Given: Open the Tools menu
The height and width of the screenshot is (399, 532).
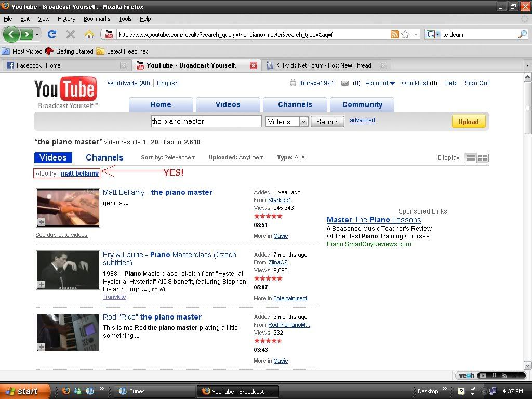Looking at the screenshot, I should pos(125,19).
